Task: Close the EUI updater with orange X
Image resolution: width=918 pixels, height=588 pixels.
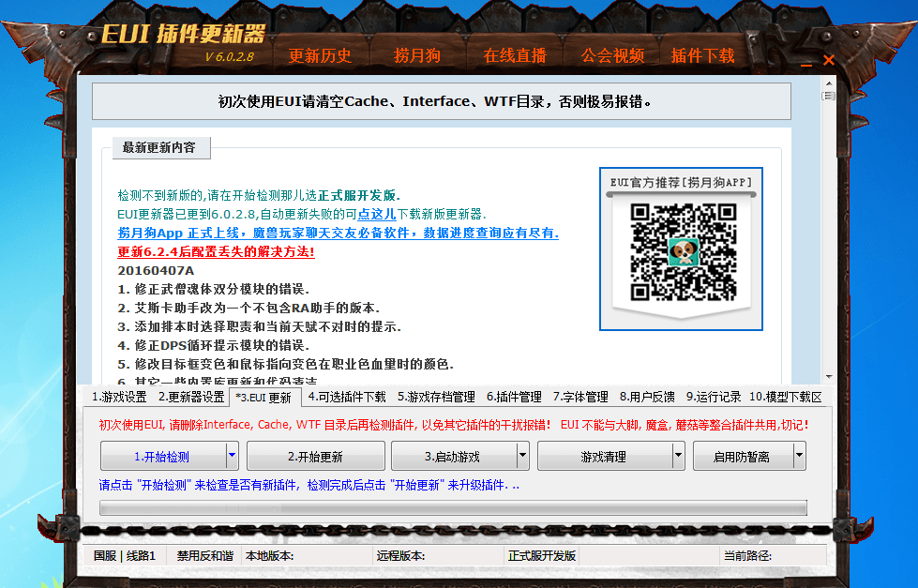Action: (x=829, y=60)
